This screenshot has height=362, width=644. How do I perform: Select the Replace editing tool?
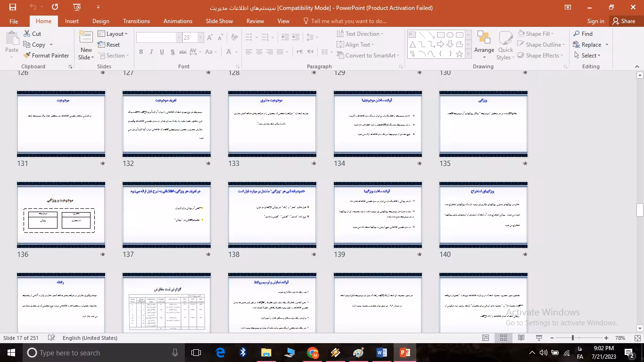590,44
